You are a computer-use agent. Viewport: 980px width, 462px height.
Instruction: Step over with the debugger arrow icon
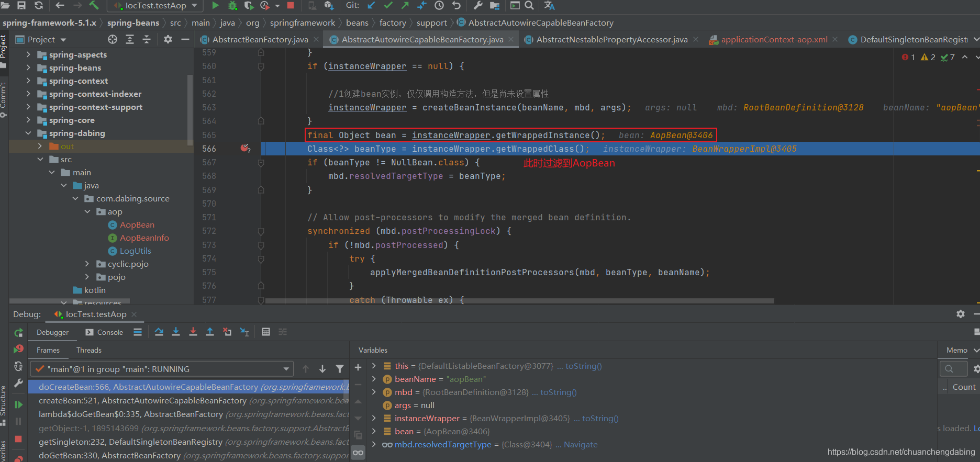[159, 332]
